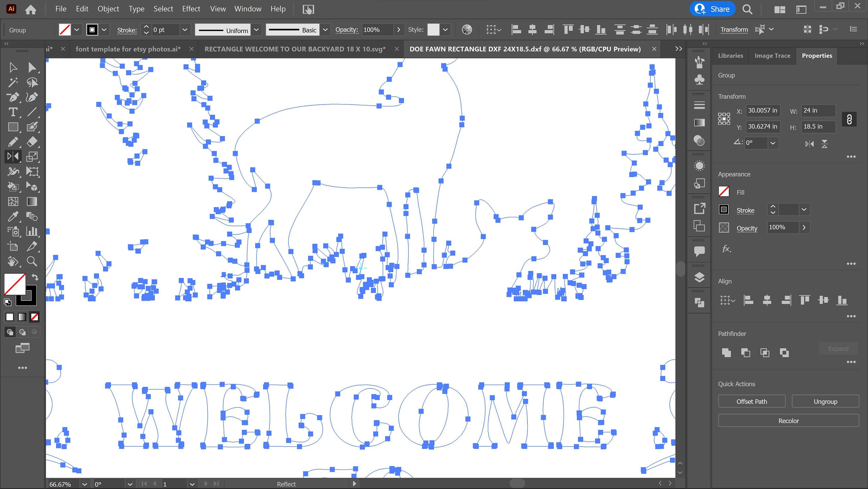Image resolution: width=868 pixels, height=489 pixels.
Task: Open Adobe home screen icon
Action: pos(31,9)
